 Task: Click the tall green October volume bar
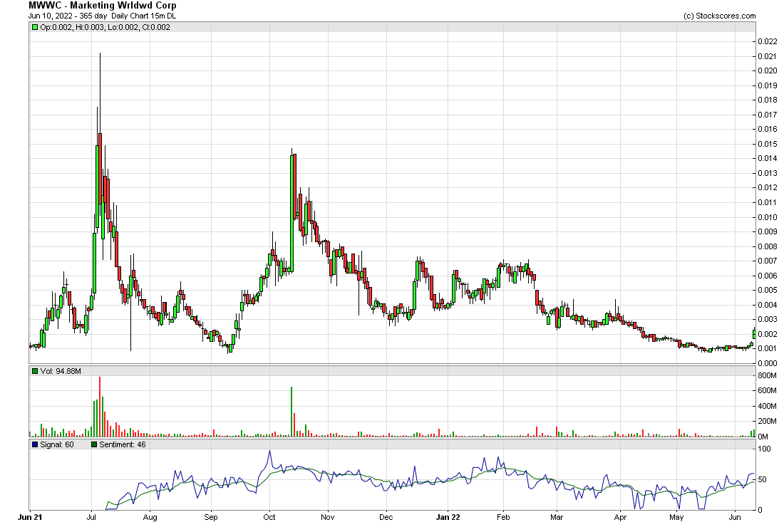292,412
